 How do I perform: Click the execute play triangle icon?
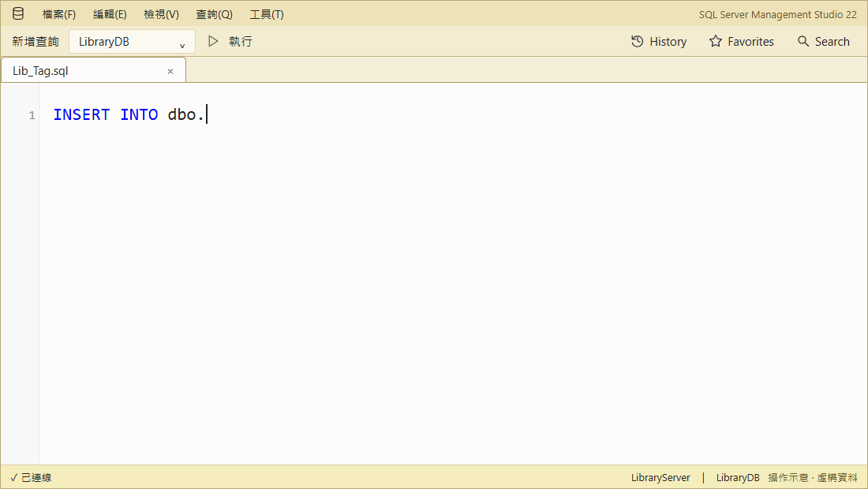pyautogui.click(x=213, y=42)
